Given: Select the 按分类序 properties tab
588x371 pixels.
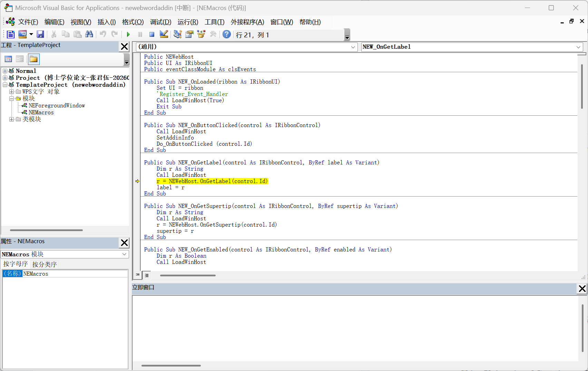Looking at the screenshot, I should pyautogui.click(x=45, y=264).
